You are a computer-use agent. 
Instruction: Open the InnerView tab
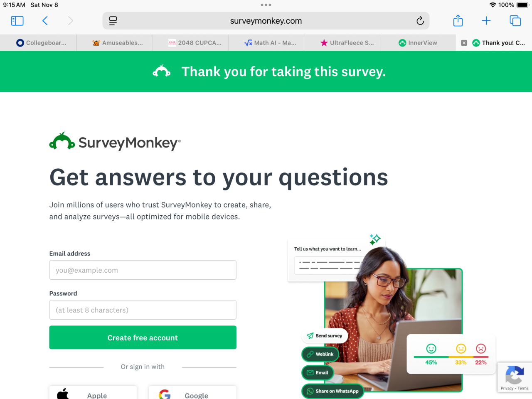click(418, 43)
